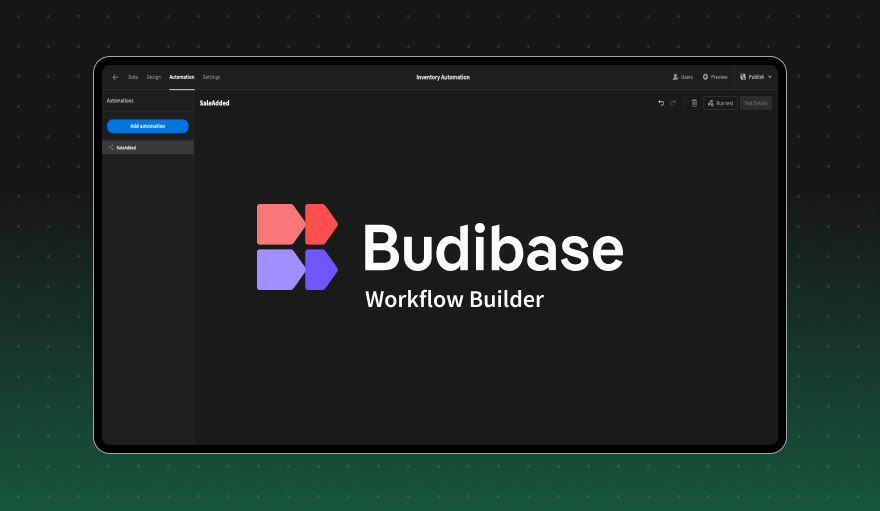
Task: Open the Data tab
Action: (x=133, y=77)
